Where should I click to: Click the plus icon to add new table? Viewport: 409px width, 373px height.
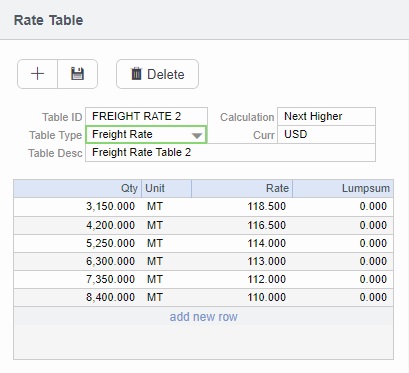37,74
